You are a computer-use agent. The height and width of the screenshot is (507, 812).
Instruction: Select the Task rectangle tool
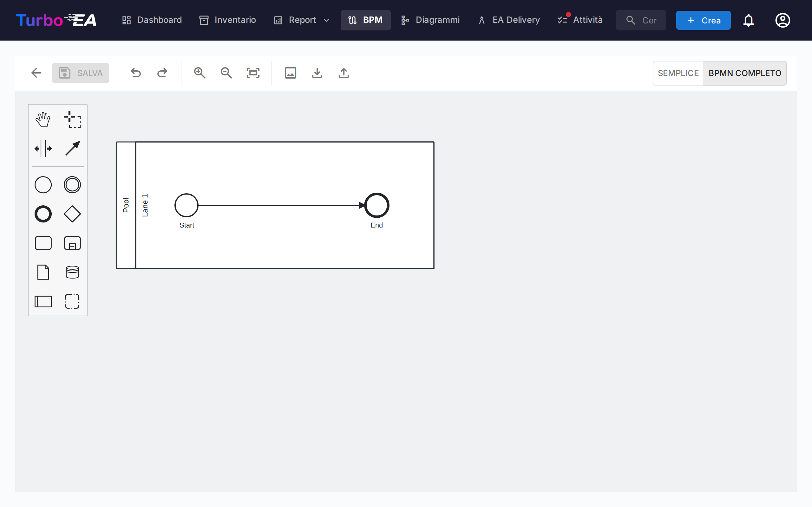click(x=43, y=243)
